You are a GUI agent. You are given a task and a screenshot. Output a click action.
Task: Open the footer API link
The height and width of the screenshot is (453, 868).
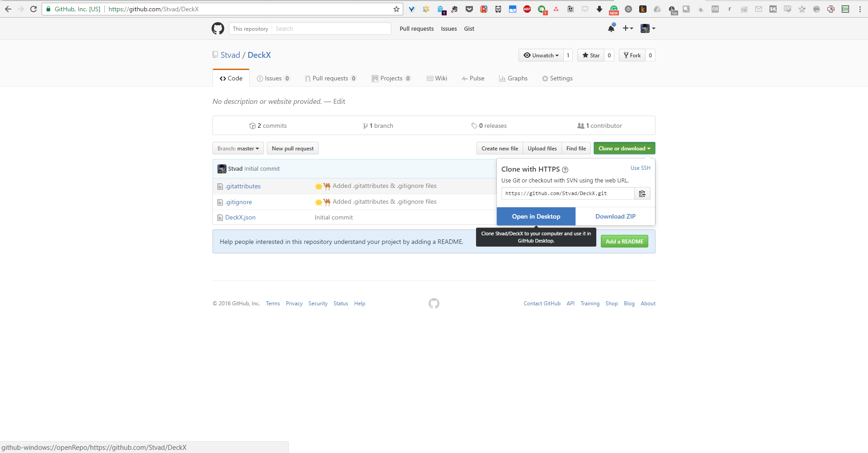pos(571,304)
